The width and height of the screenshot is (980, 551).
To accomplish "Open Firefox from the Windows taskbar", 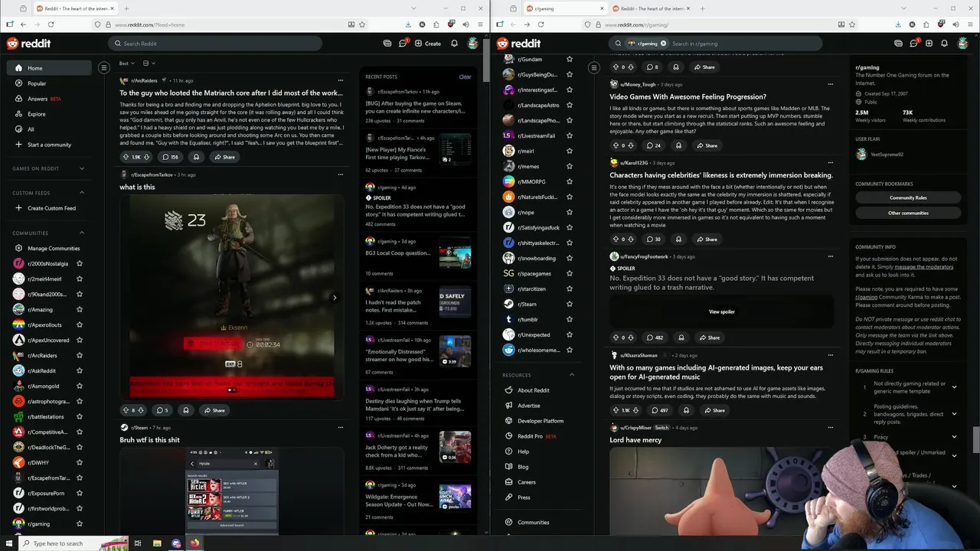I will tap(194, 543).
